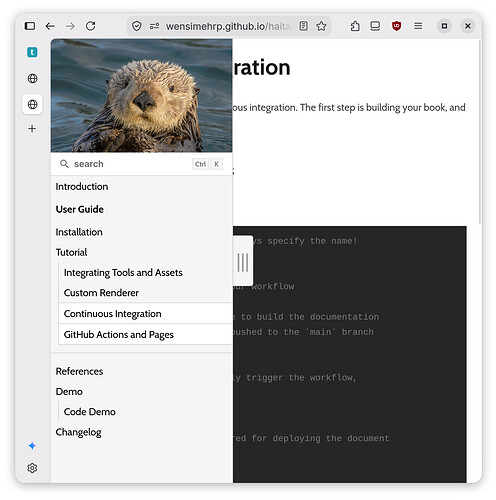Open sidebar settings gear icon
Screen dimensions: 496x500
[32, 468]
